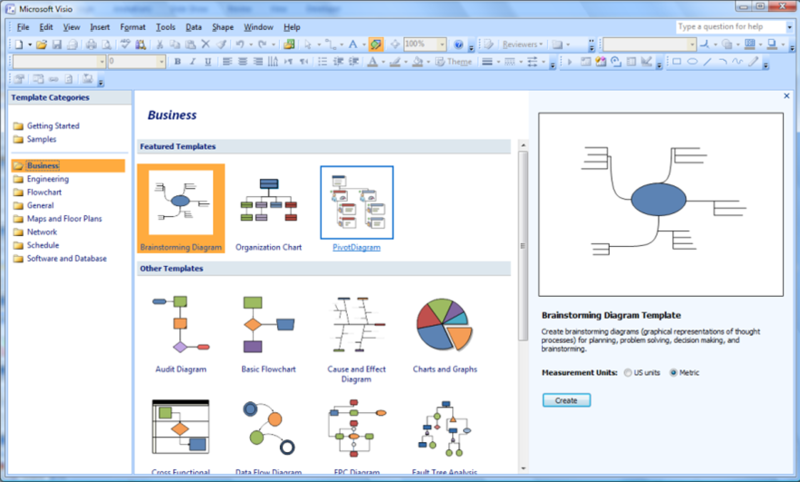Select the Rectangle drawing tool

point(677,62)
